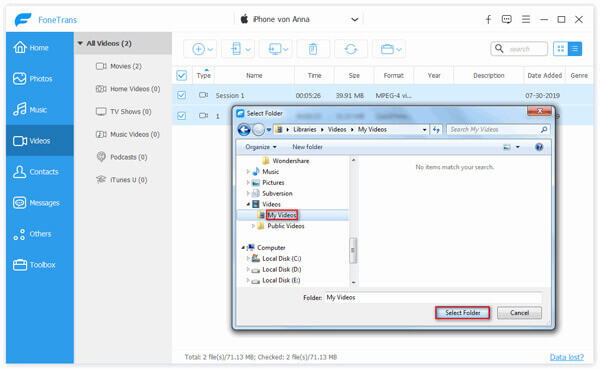Click the Folder name input field

coord(433,298)
